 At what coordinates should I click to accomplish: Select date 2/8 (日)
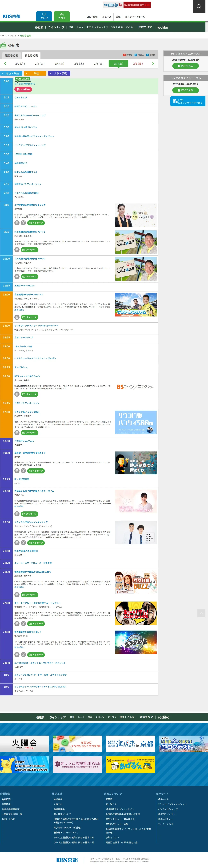138,64
